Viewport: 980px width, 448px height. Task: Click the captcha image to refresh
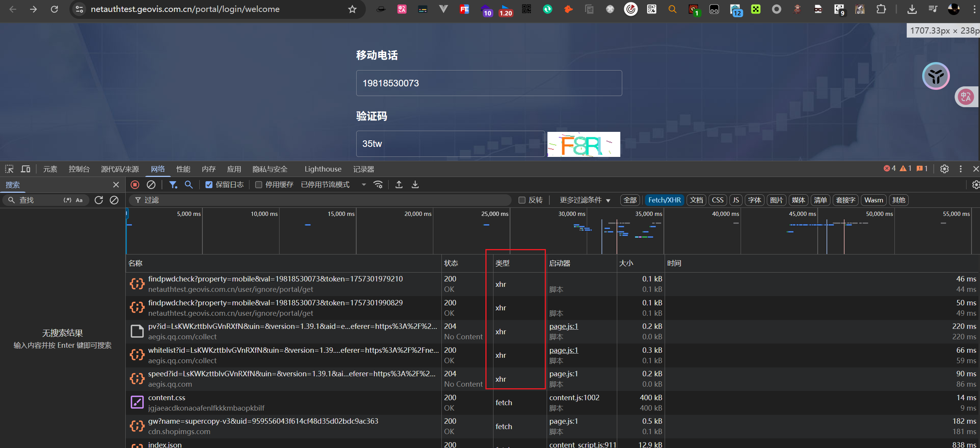coord(584,144)
